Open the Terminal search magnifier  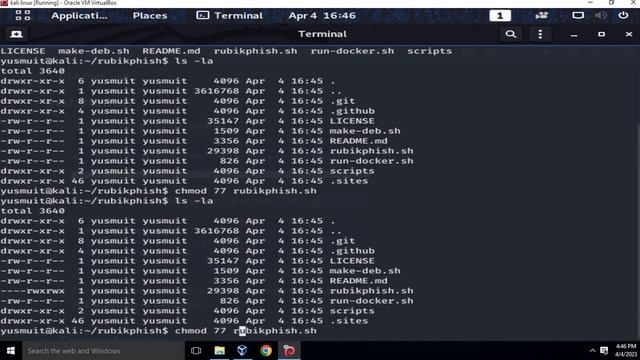point(511,34)
